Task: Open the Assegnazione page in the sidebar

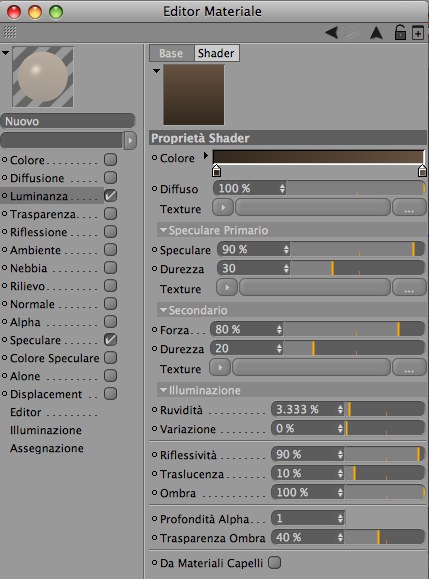Action: click(47, 448)
